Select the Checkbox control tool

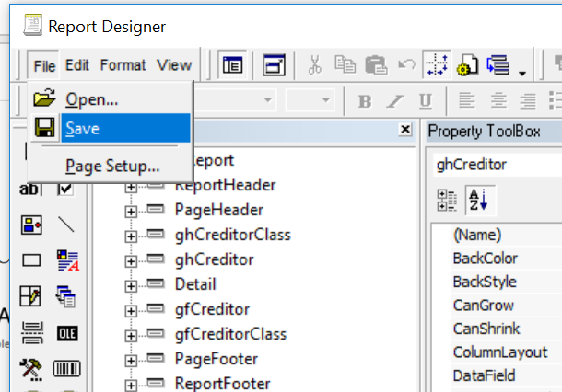(x=66, y=189)
